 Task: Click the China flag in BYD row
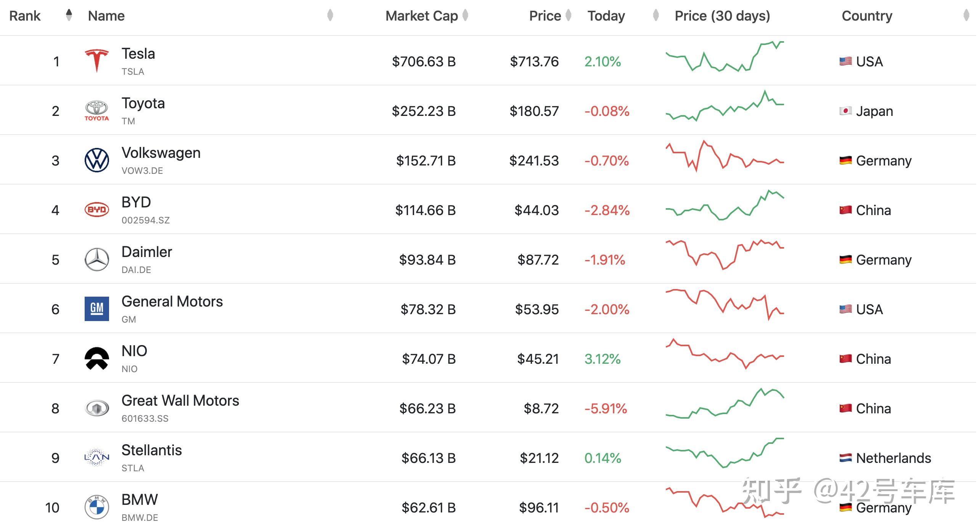tap(845, 210)
